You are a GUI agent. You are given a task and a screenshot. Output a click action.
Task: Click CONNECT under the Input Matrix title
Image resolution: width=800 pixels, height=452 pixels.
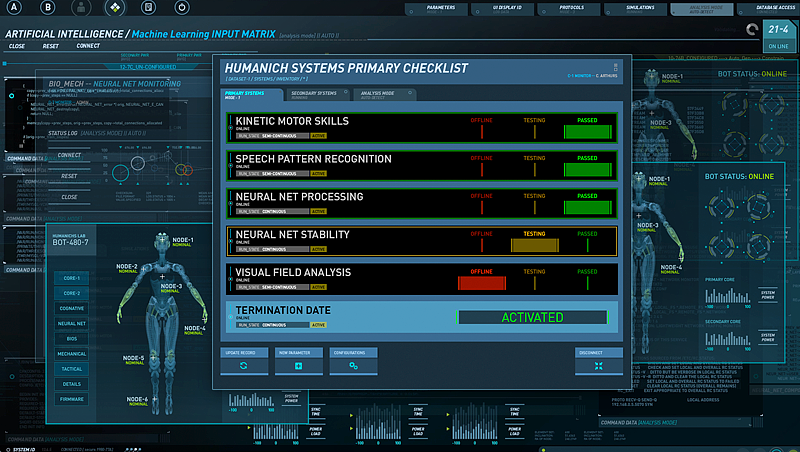point(88,46)
